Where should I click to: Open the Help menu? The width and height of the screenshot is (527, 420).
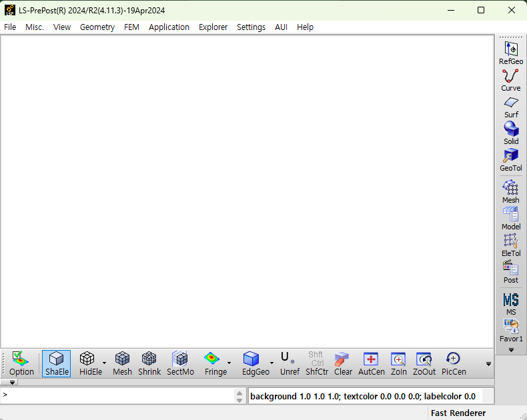click(x=305, y=27)
